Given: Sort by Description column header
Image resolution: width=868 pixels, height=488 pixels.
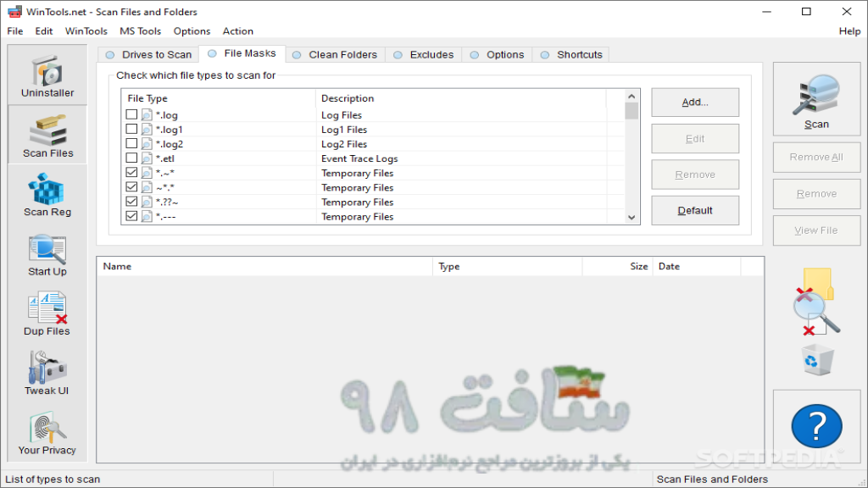Looking at the screenshot, I should (461, 98).
